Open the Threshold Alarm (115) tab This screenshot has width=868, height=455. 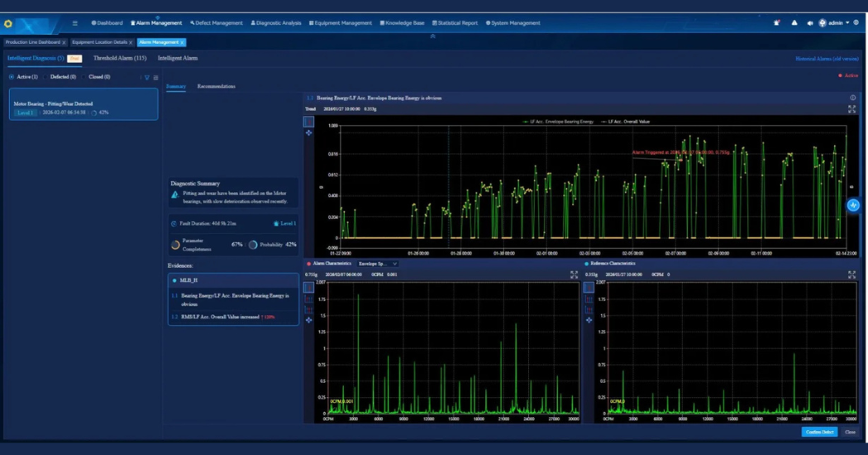point(120,59)
